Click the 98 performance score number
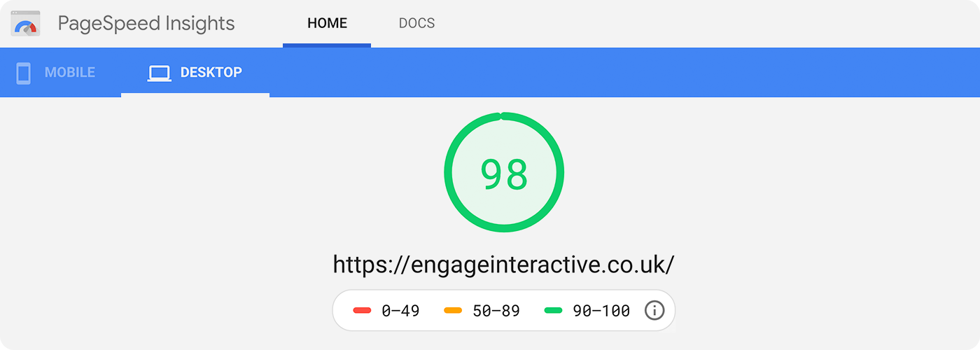The height and width of the screenshot is (350, 980). click(504, 174)
